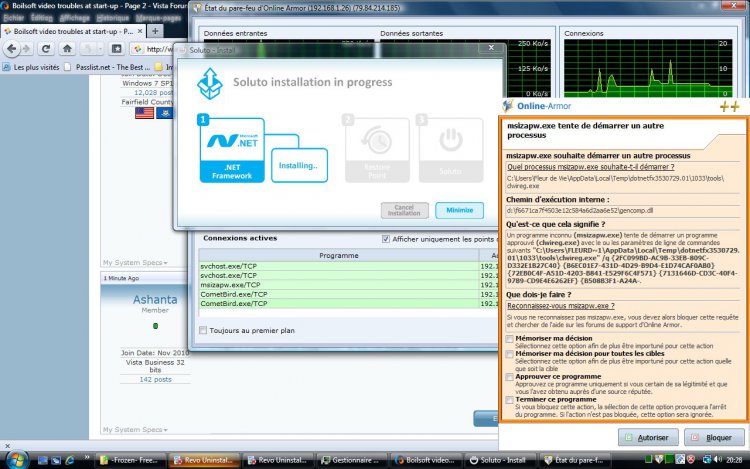Select the msizapw.exe/TCP connection row
Screen dimensions: 750x469
[x=348, y=285]
